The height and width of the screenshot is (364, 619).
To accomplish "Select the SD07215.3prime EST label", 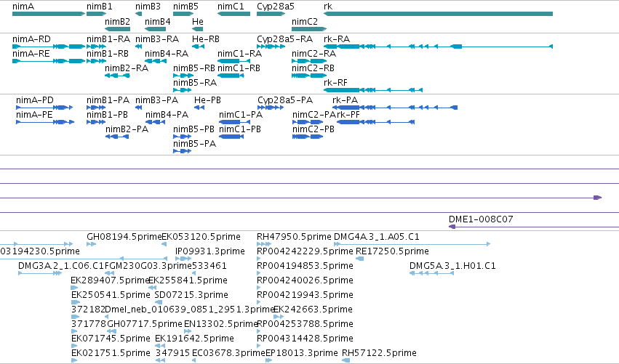I will coord(191,295).
